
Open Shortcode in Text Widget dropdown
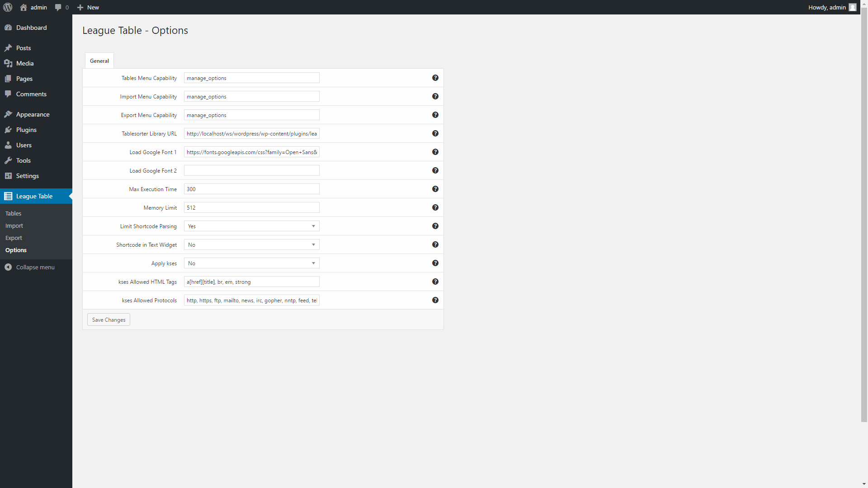pyautogui.click(x=251, y=244)
